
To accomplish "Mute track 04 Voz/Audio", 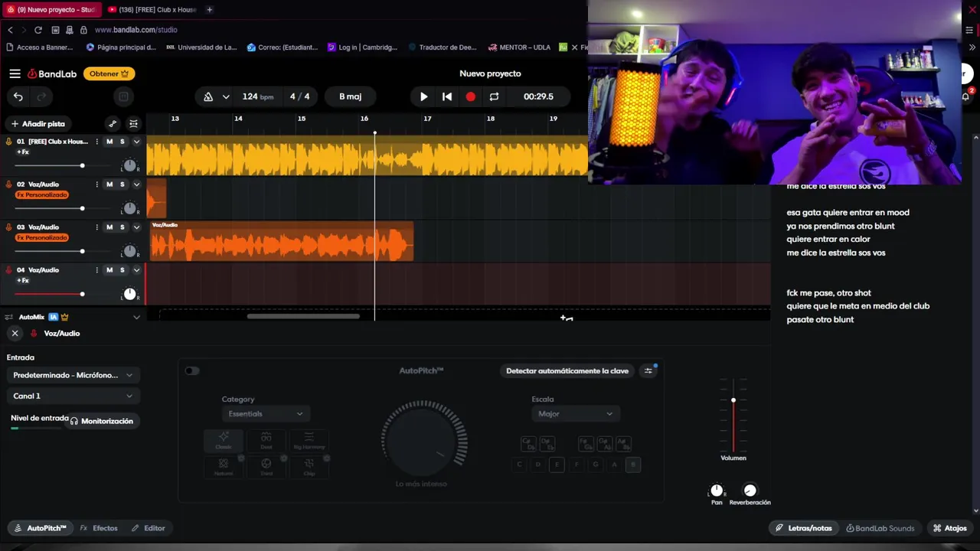I will pos(109,270).
